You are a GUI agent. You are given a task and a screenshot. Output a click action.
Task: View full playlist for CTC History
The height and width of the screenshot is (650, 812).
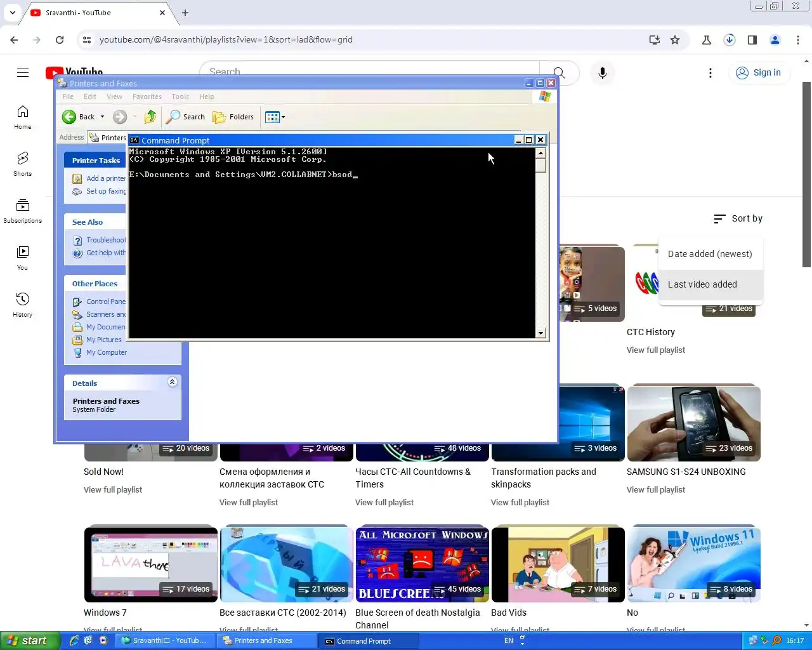coord(656,350)
